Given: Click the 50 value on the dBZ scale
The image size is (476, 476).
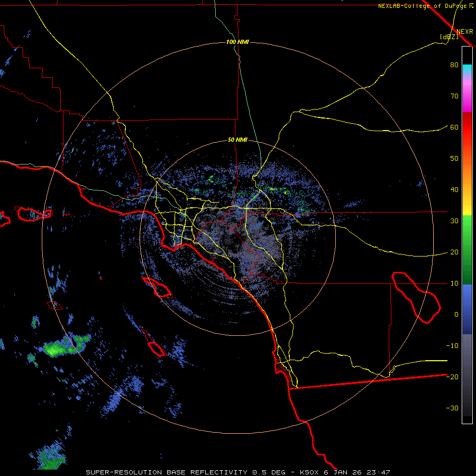Looking at the screenshot, I should point(454,159).
